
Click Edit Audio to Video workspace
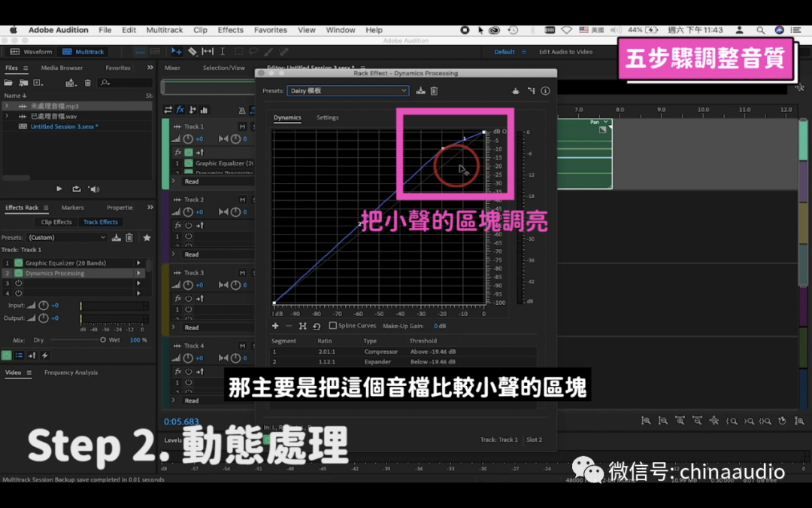[565, 52]
